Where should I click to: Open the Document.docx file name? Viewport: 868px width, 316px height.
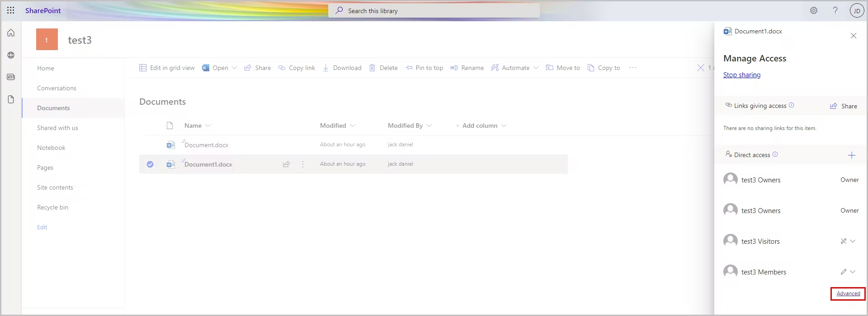[x=206, y=145]
